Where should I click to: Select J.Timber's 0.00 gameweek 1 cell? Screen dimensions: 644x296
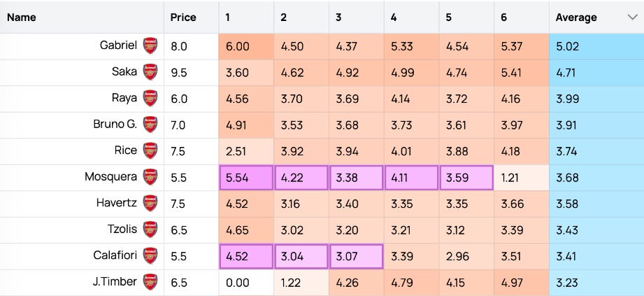[246, 283]
